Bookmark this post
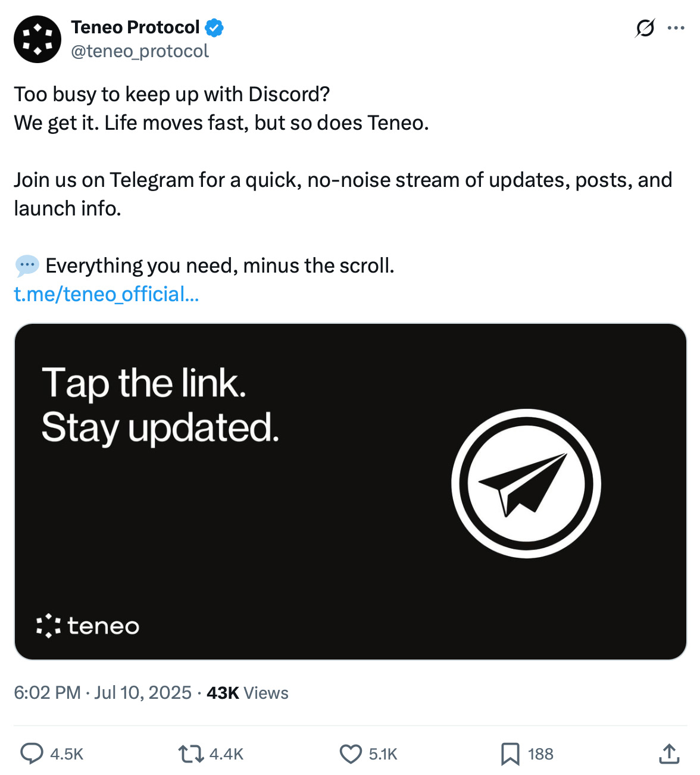The image size is (700, 775). [x=510, y=754]
